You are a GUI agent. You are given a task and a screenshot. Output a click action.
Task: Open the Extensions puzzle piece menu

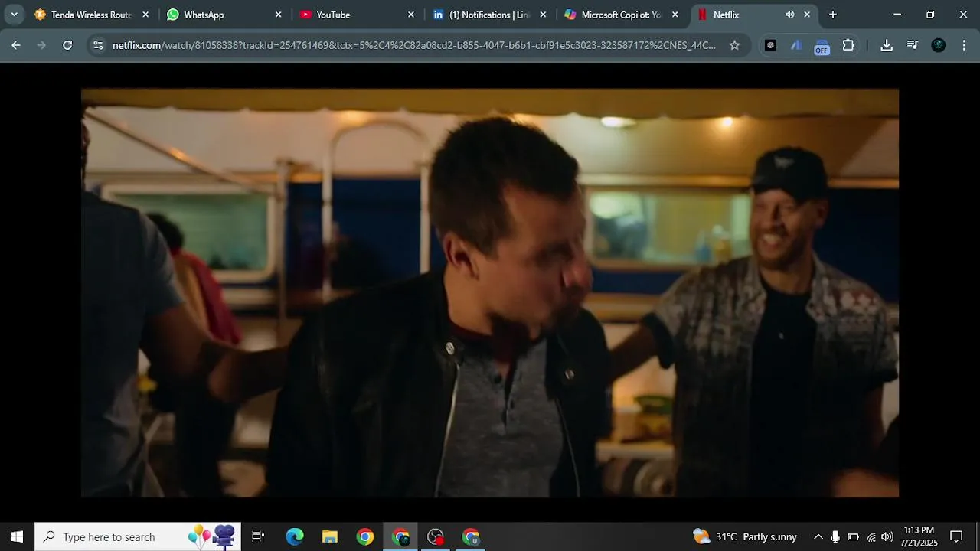[x=848, y=45]
